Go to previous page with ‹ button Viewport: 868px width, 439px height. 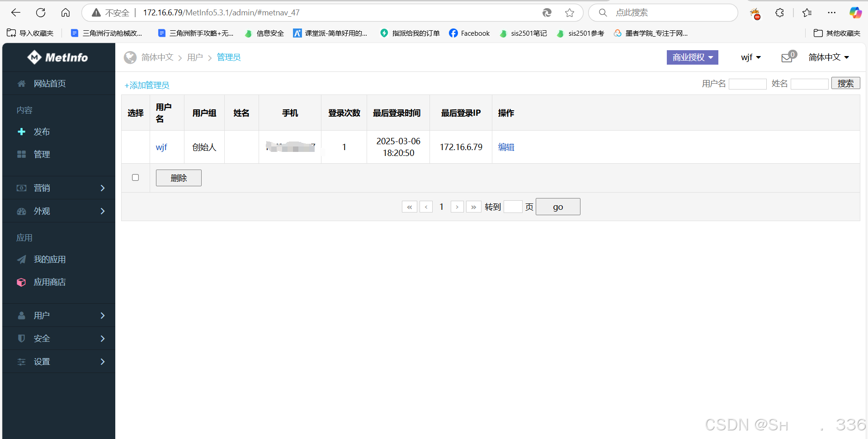pos(426,207)
